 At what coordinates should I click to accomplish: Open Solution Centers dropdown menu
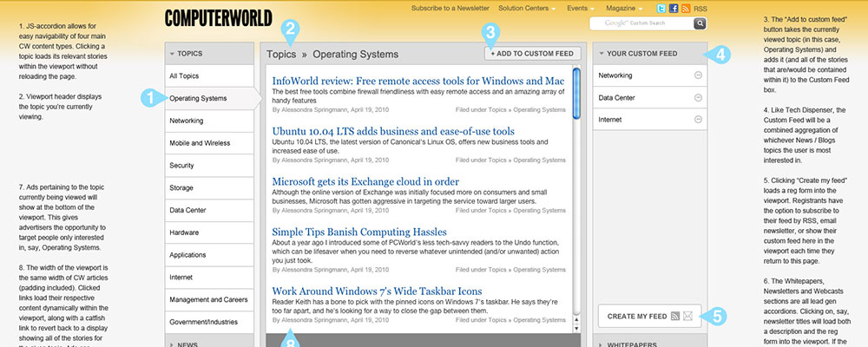tap(527, 9)
